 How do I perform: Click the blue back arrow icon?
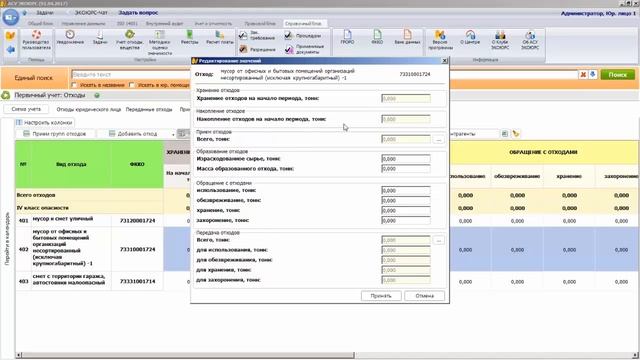[10, 49]
